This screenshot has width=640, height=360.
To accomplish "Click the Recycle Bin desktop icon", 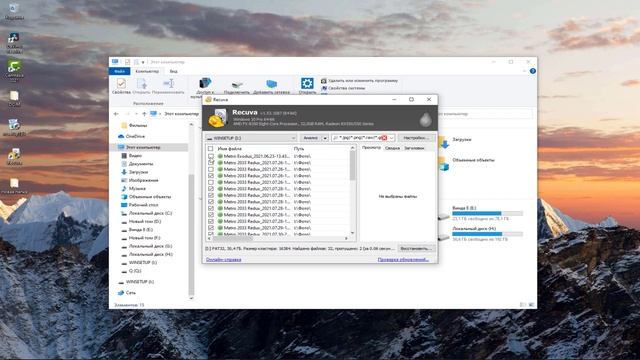I will click(13, 11).
